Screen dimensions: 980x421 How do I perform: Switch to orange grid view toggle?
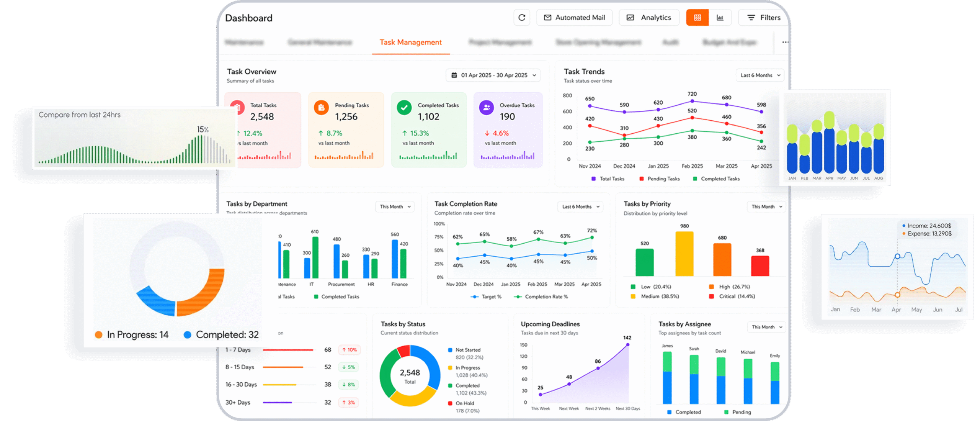point(697,18)
